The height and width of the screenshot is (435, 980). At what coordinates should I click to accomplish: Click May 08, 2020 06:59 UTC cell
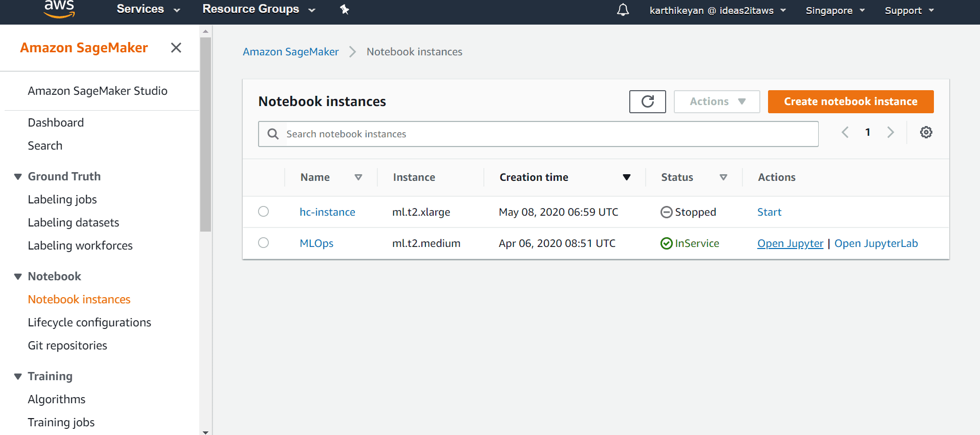558,212
